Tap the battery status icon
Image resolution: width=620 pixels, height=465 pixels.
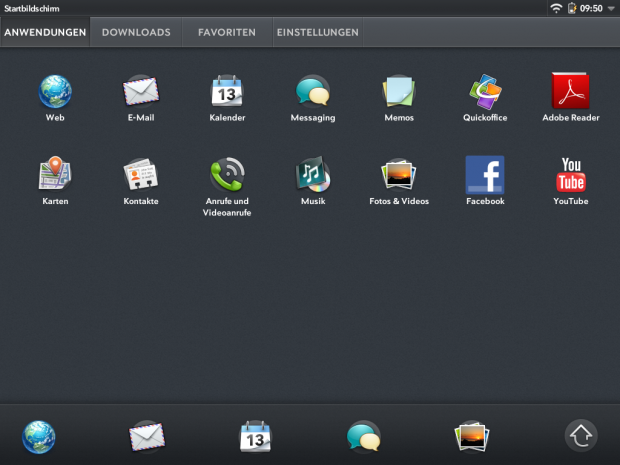[572, 8]
